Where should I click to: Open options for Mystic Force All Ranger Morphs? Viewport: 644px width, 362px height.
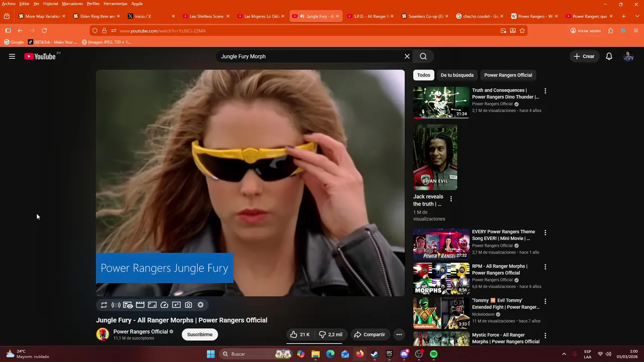[545, 335]
